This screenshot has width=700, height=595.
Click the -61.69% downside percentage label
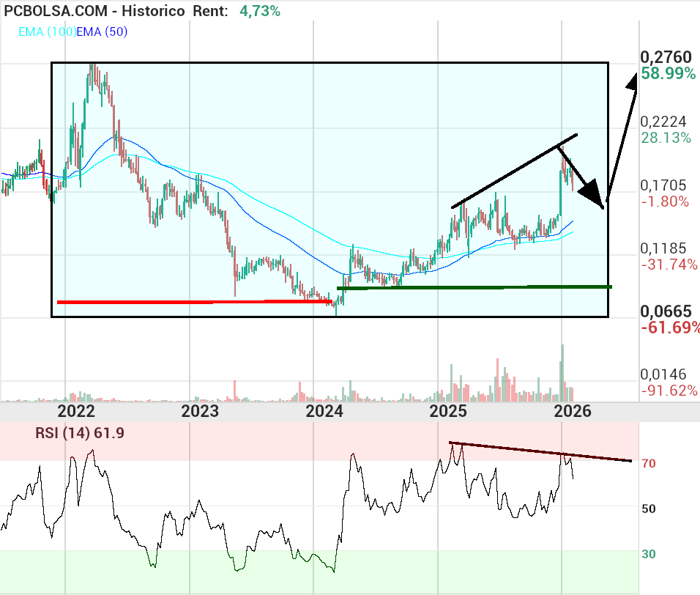pyautogui.click(x=670, y=328)
